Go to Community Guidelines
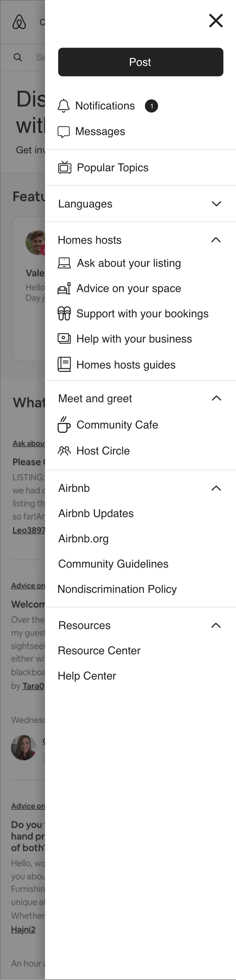Viewport: 236px width, 980px height. point(113,564)
